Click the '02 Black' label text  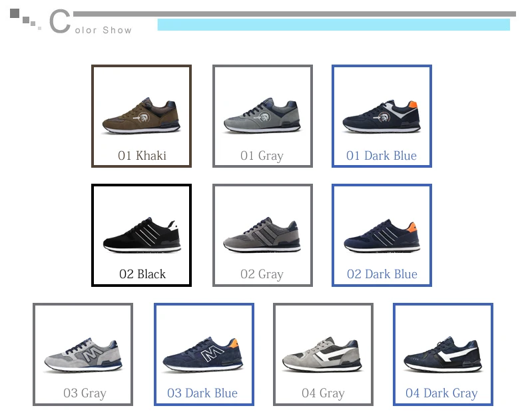click(x=142, y=274)
